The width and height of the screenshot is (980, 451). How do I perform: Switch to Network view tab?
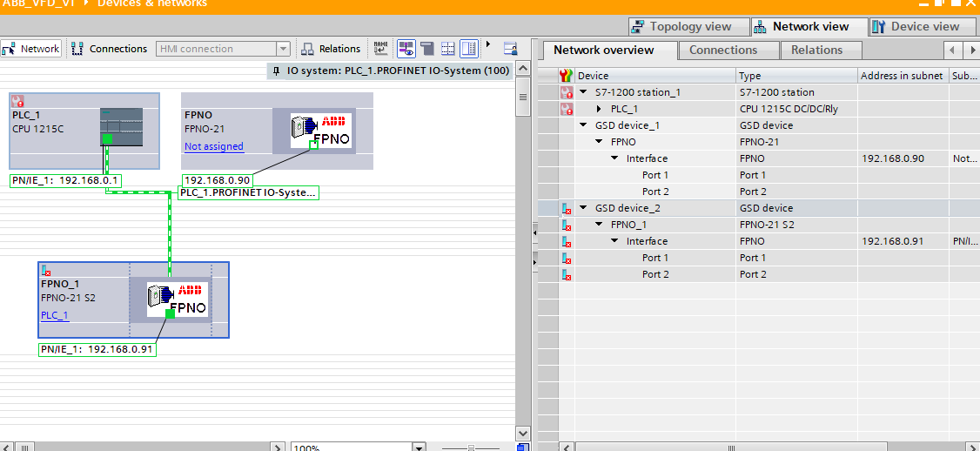[x=809, y=26]
